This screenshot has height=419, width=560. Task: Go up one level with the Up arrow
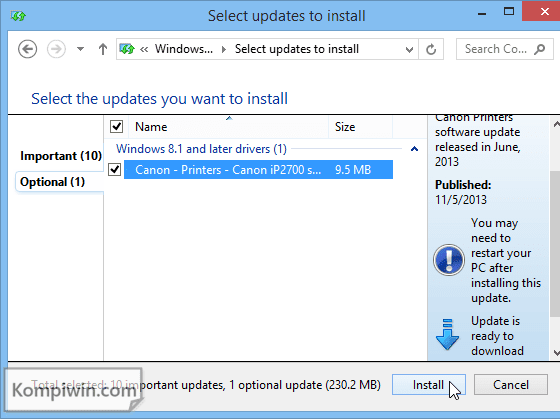[103, 49]
